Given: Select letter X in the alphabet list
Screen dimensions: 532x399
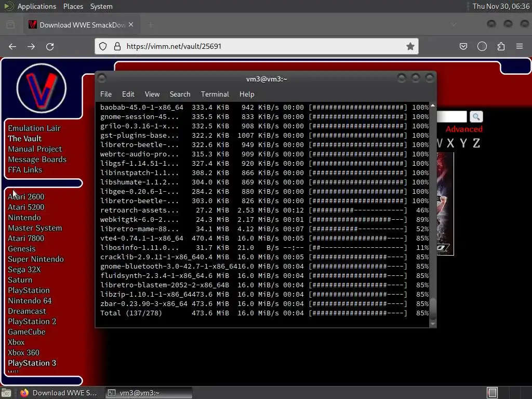Looking at the screenshot, I should click(450, 143).
